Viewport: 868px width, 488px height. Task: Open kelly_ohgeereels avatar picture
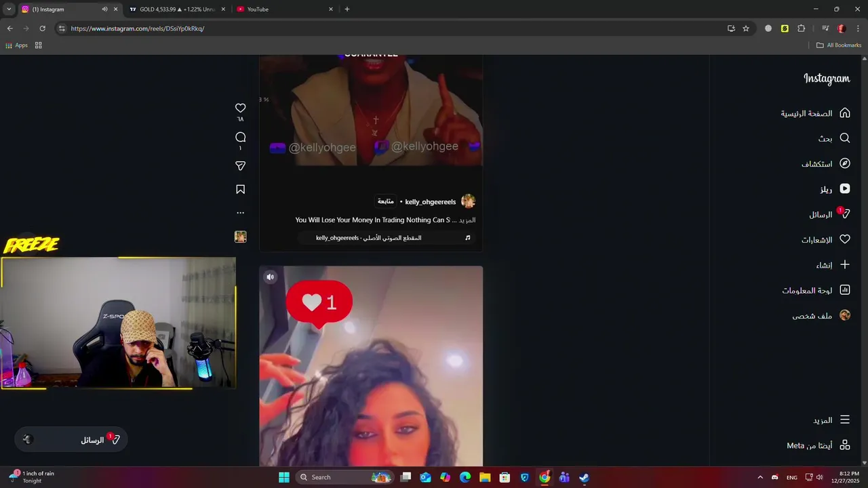(468, 201)
